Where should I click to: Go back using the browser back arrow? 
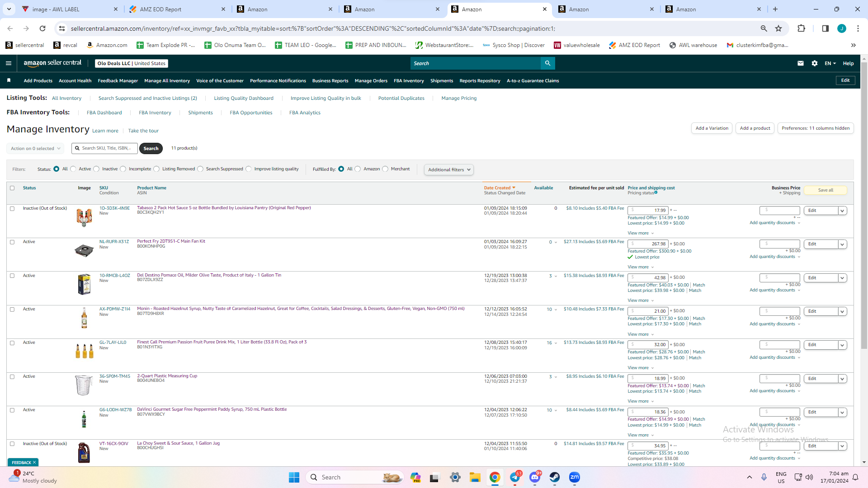pyautogui.click(x=10, y=28)
